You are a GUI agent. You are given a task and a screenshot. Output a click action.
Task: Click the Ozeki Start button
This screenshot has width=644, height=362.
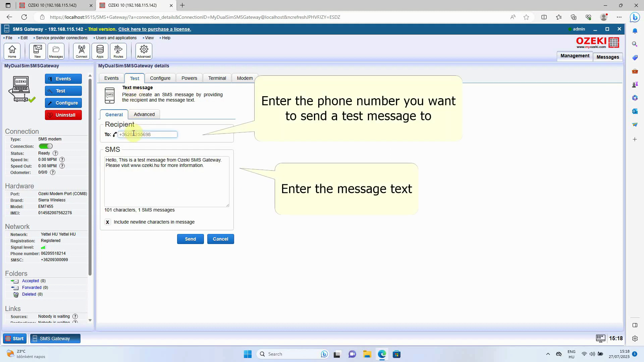[15, 339]
